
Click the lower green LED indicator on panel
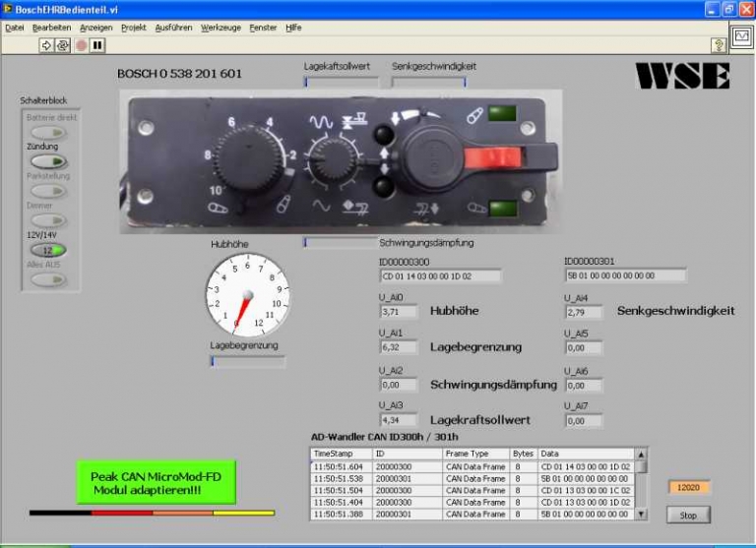503,208
